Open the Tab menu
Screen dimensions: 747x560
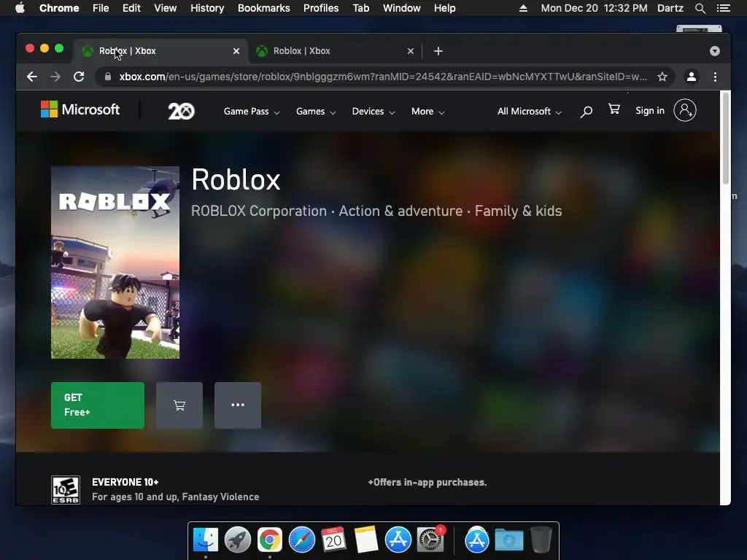coord(361,8)
